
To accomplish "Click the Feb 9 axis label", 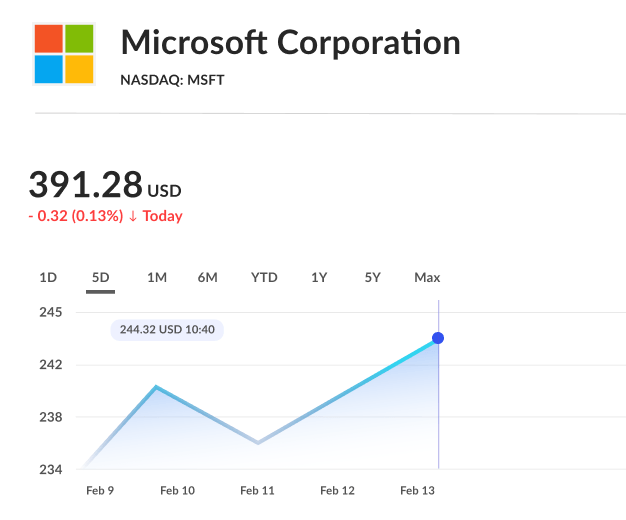I will coord(100,491).
